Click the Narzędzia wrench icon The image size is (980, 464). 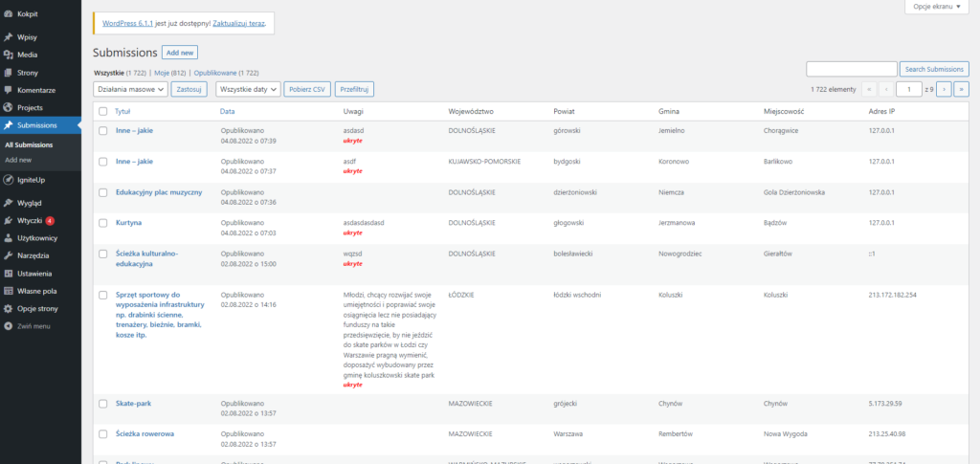pos(8,255)
